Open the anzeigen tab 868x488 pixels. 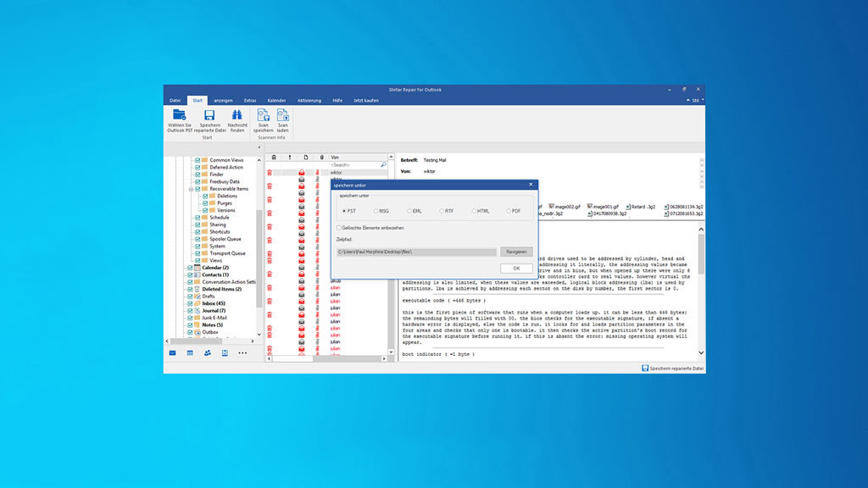(x=223, y=101)
